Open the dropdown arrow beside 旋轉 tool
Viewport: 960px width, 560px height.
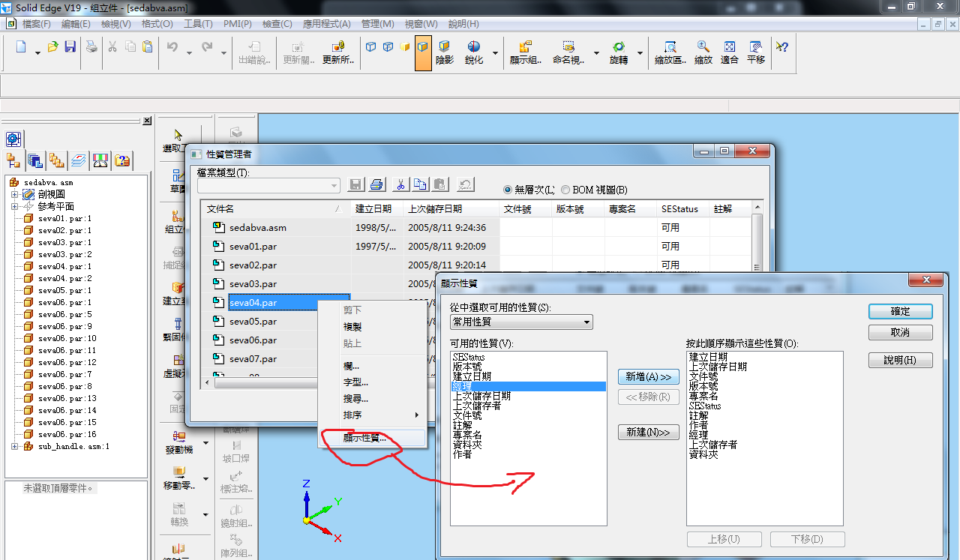pos(640,52)
